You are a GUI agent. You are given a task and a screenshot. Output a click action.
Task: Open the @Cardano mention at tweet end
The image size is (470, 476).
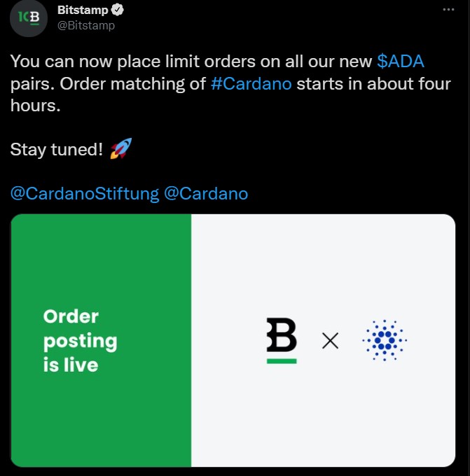(205, 193)
